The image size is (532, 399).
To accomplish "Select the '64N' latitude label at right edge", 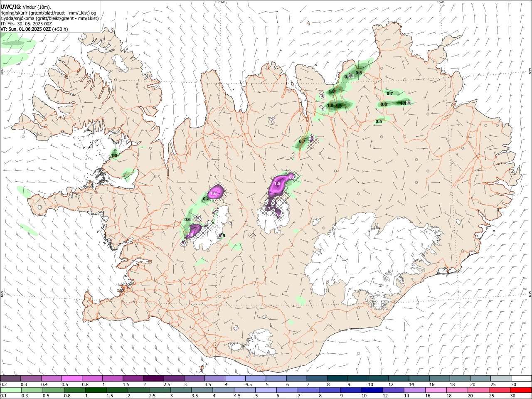I will 530,293.
